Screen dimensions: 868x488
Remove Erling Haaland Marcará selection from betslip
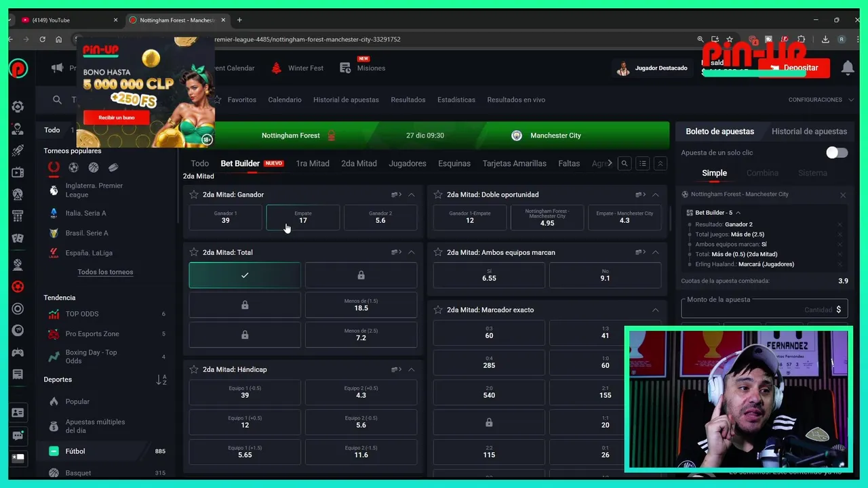pyautogui.click(x=840, y=264)
